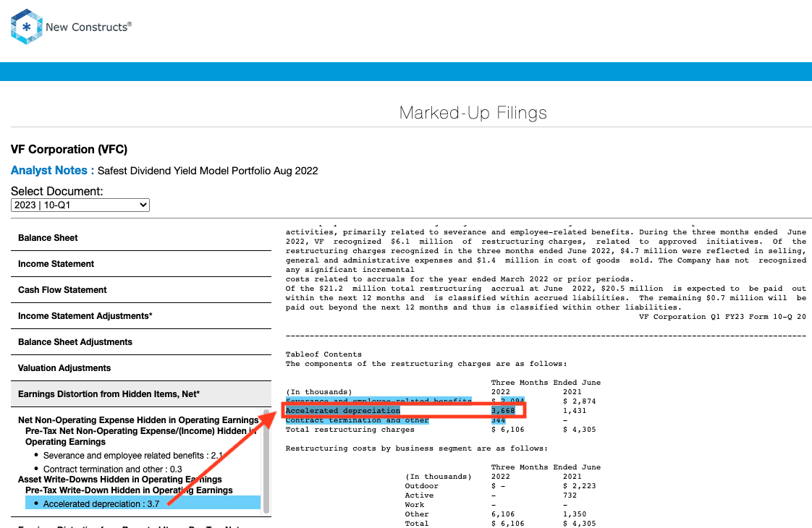Click 'Net Non-Operating Expense Hidden in Operating Earnings' heading
This screenshot has height=528, width=812.
tap(138, 420)
